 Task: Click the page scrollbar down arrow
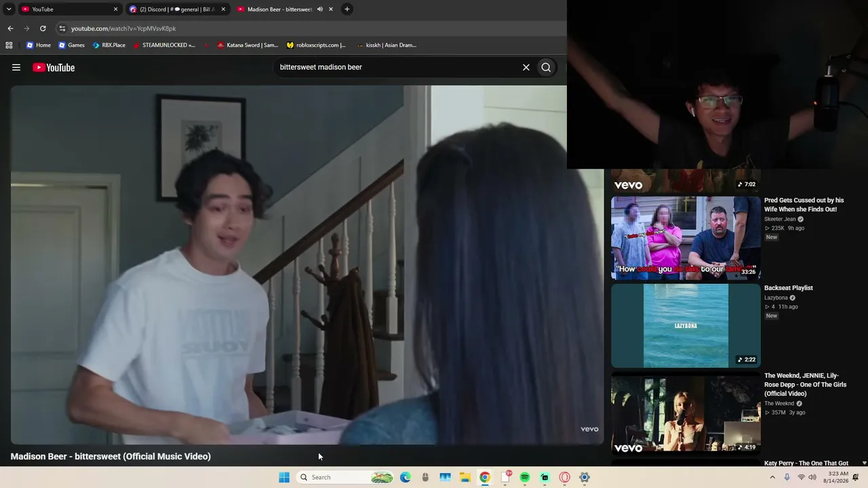[864, 463]
